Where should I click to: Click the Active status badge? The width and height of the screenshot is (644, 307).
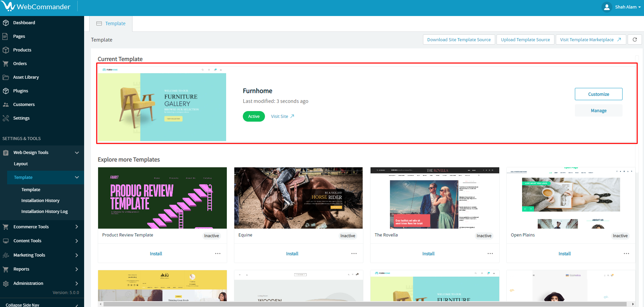pos(254,117)
